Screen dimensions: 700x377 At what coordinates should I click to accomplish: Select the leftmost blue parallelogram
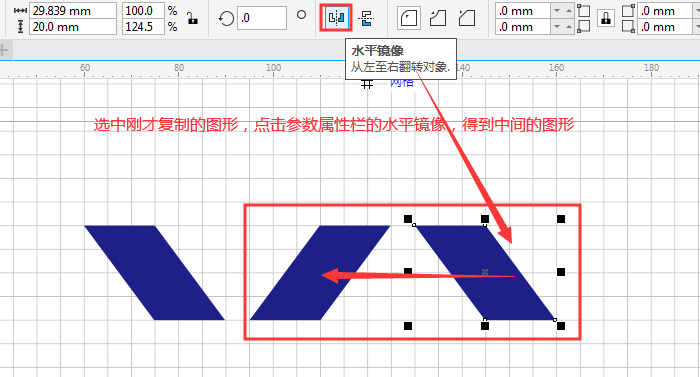(x=154, y=272)
